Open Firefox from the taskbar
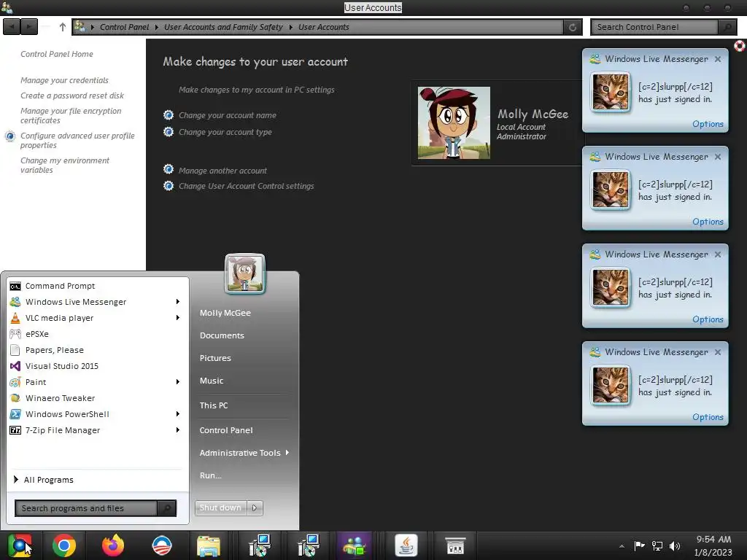Screen dimensions: 747x560 click(113, 545)
